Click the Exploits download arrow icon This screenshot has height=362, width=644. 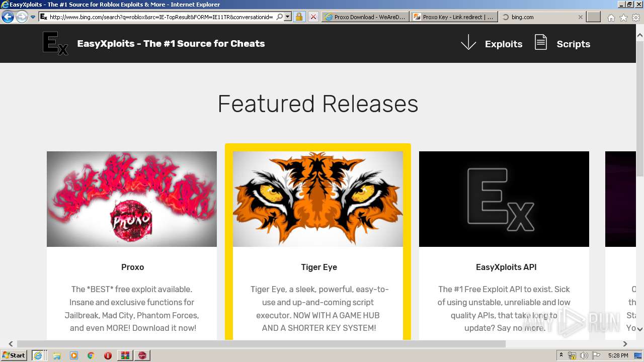tap(468, 42)
